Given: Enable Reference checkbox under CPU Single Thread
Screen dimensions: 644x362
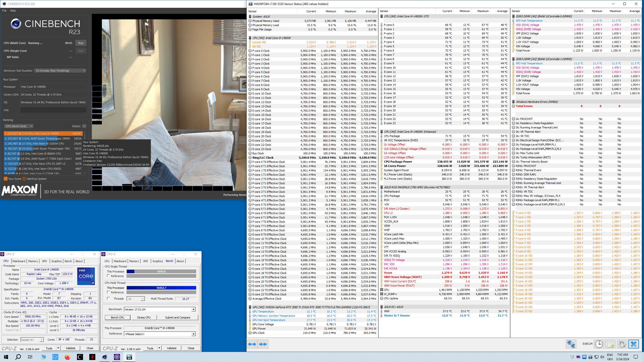Looking at the screenshot, I should pyautogui.click(x=109, y=276).
